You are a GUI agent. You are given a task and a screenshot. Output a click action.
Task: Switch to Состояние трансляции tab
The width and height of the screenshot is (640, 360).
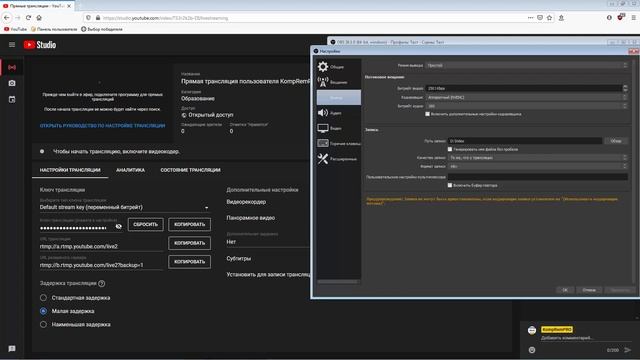(190, 170)
